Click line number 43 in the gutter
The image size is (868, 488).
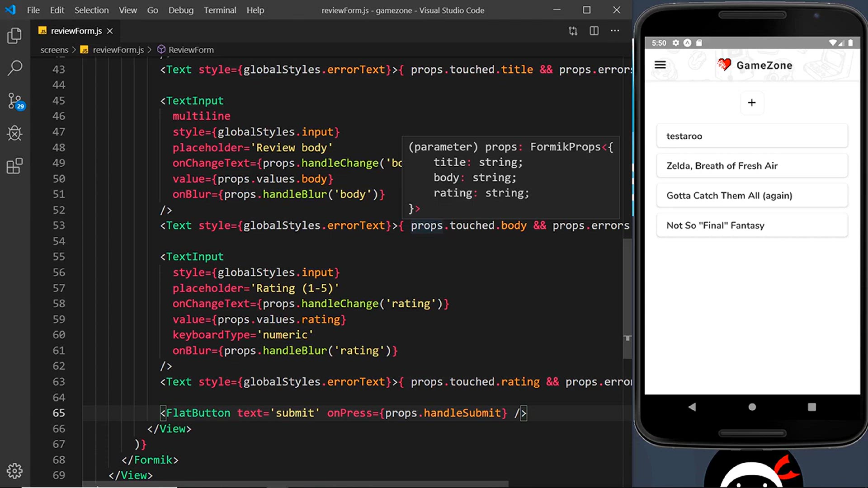[59, 70]
